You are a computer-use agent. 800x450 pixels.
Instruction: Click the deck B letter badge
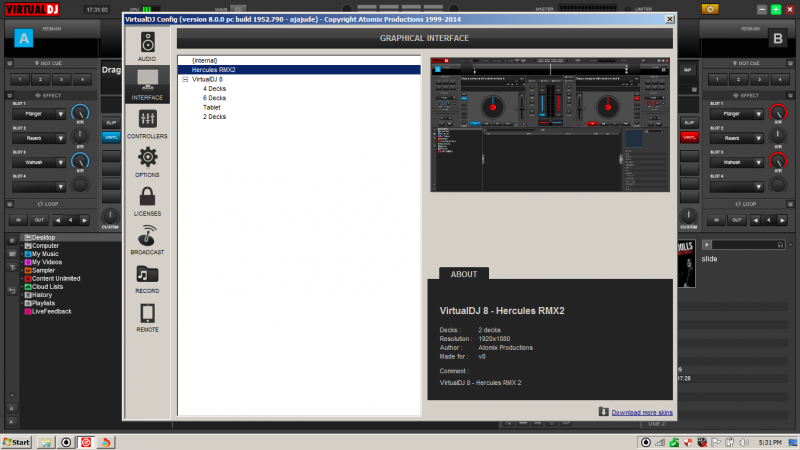coord(778,38)
